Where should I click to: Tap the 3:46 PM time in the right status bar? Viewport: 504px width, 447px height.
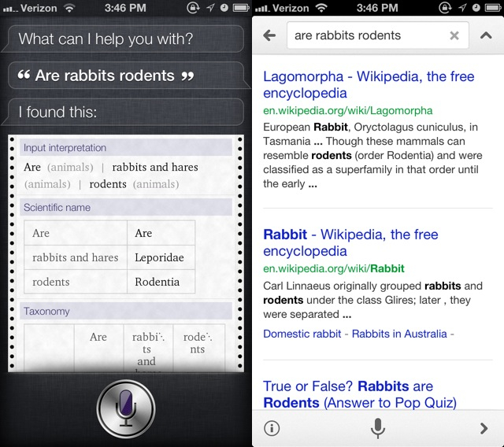(377, 8)
